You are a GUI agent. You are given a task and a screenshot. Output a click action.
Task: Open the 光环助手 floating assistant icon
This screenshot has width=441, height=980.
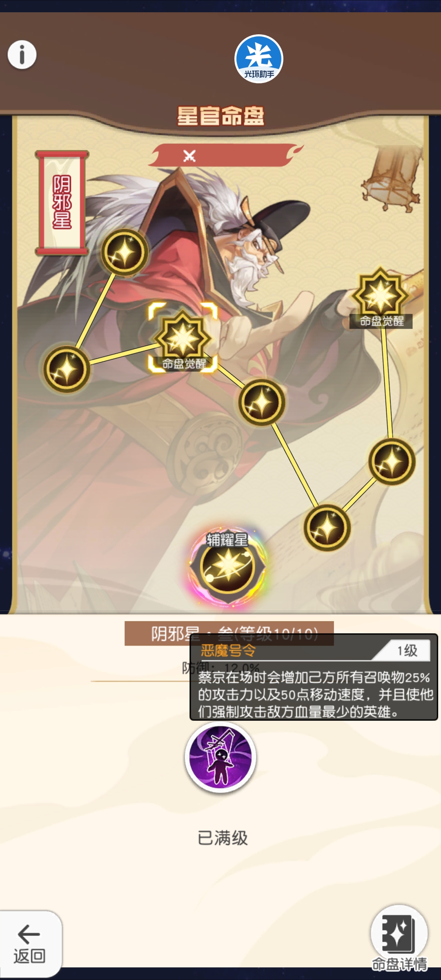point(259,59)
